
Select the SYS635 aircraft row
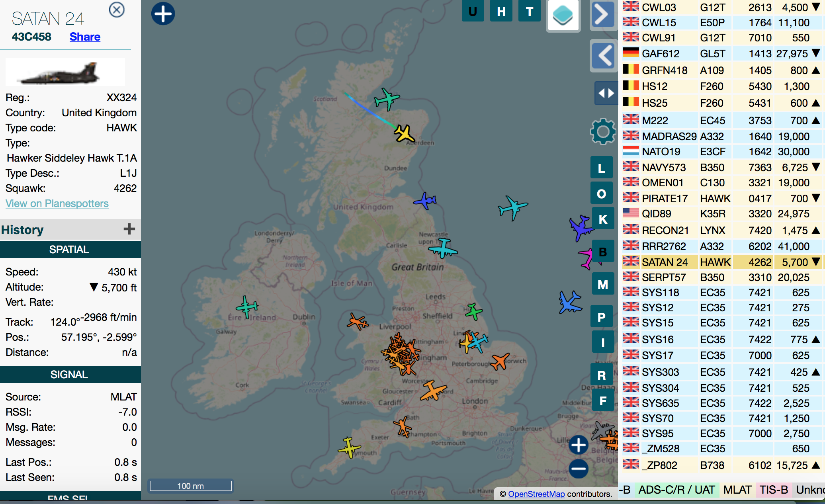click(722, 403)
